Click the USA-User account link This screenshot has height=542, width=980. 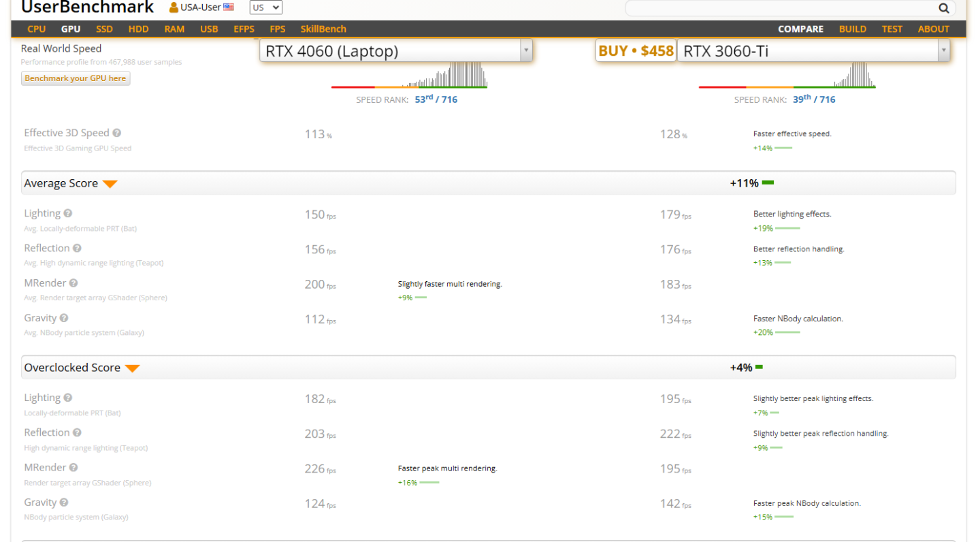coord(201,7)
